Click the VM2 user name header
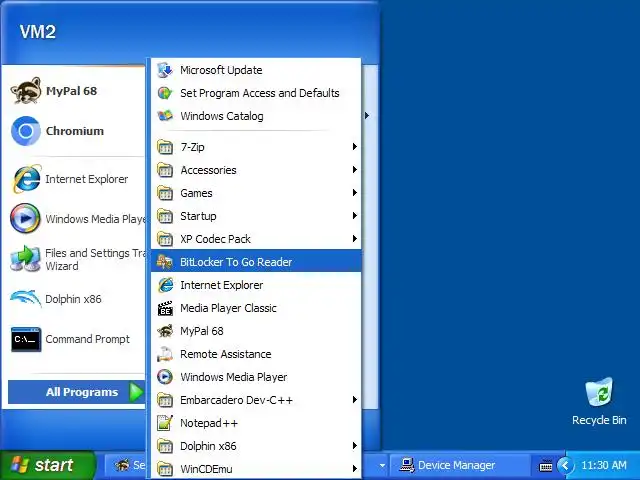Screen dimensions: 640x480 pyautogui.click(x=38, y=32)
